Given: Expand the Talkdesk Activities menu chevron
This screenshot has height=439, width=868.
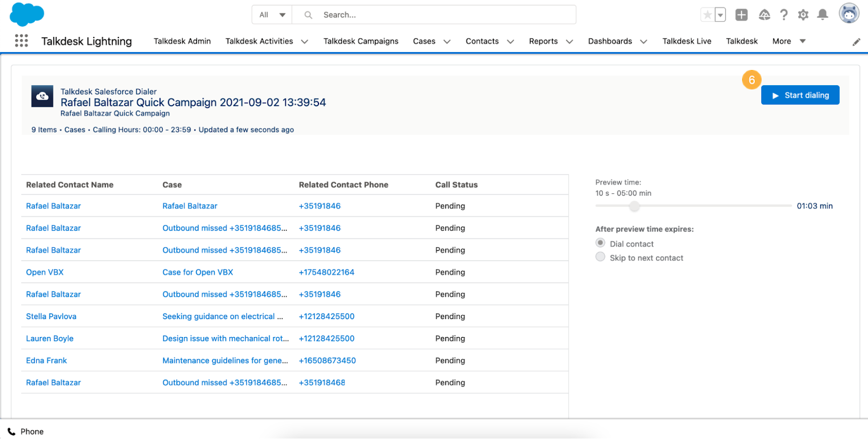Looking at the screenshot, I should click(304, 42).
